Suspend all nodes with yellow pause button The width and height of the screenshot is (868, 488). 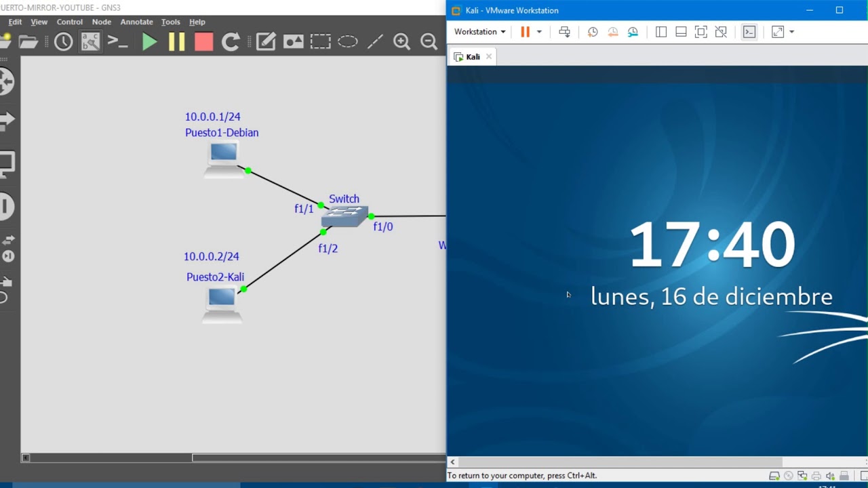coord(176,42)
